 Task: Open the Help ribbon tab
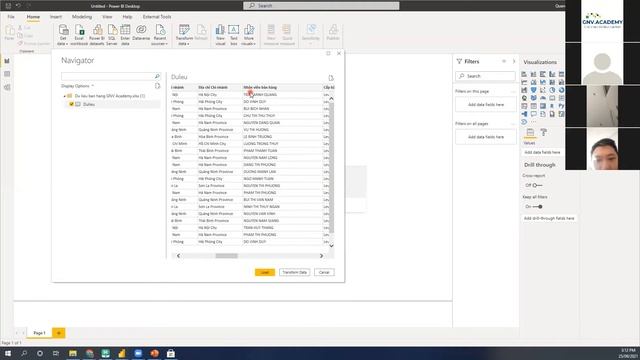click(127, 17)
